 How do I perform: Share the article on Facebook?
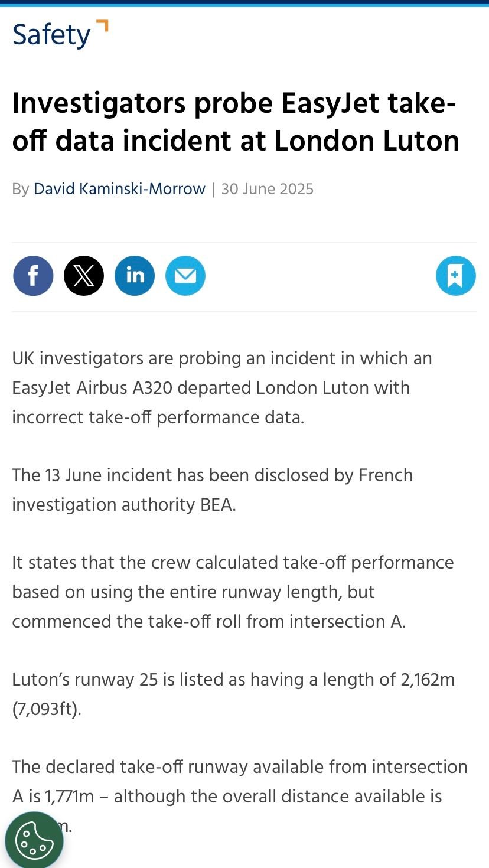tap(33, 275)
